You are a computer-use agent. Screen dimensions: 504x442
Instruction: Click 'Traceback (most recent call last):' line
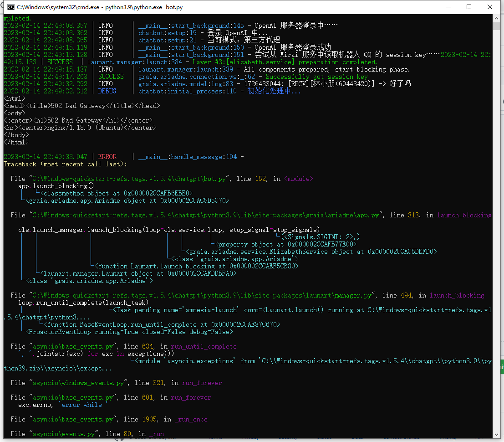click(x=65, y=164)
